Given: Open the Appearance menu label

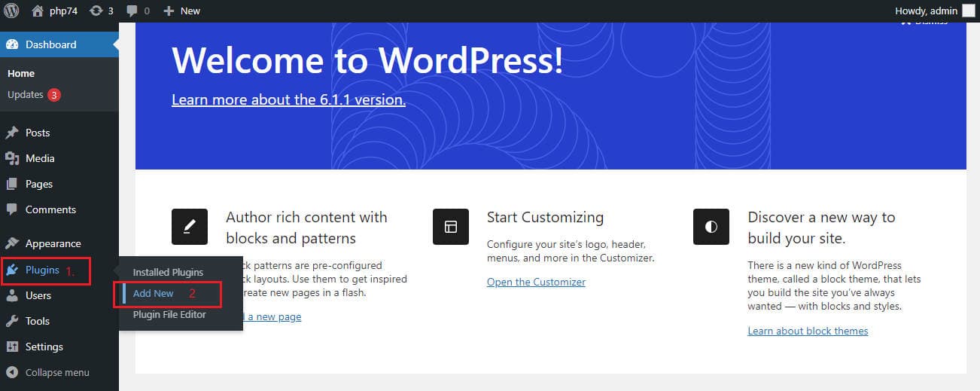Looking at the screenshot, I should [x=53, y=243].
